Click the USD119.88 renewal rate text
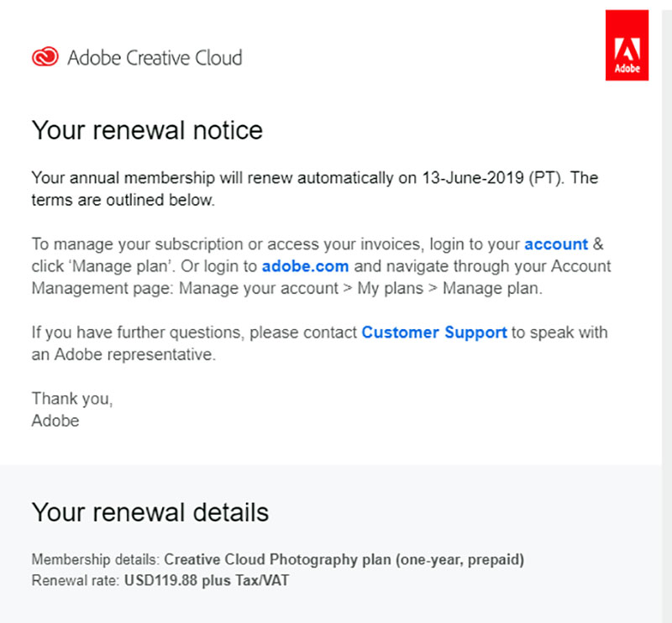Viewport: 672px width, 623px height. coord(160,580)
